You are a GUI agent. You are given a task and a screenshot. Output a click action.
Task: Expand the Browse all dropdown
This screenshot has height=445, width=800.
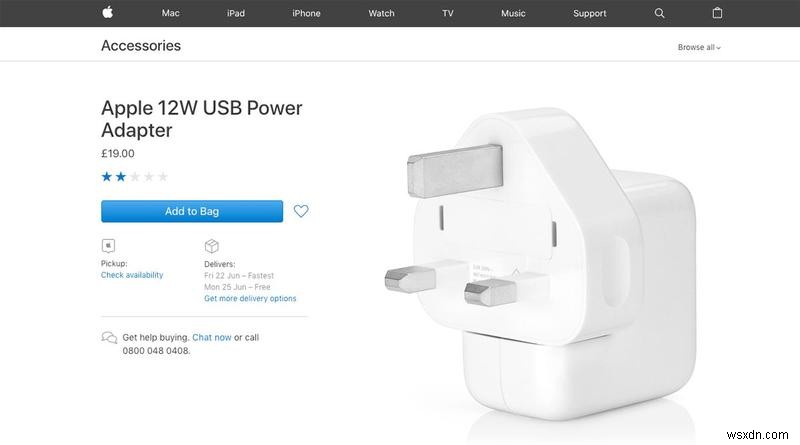pos(699,47)
